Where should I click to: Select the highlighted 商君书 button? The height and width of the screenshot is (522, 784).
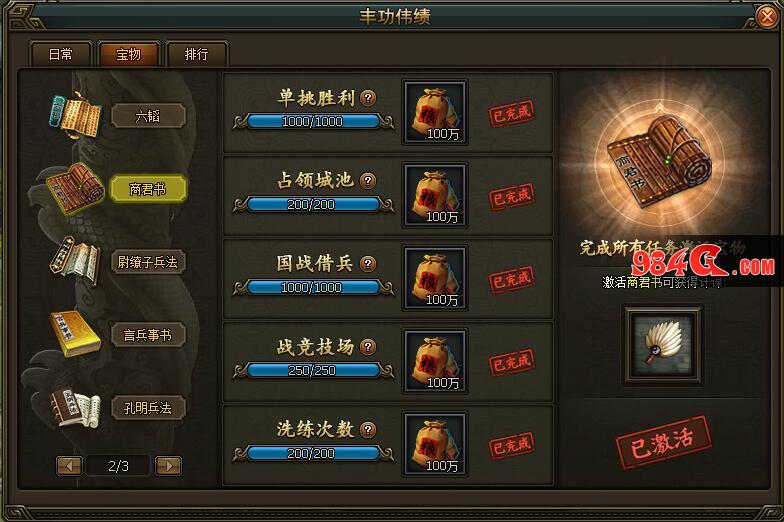tap(148, 189)
